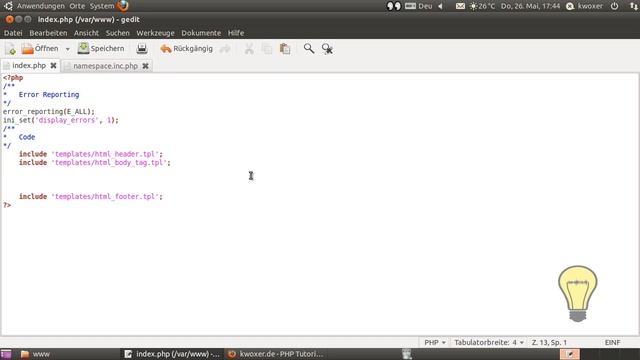Click line include 'templates/html_body_tag.tpl'
This screenshot has width=640, height=360.
coord(95,162)
